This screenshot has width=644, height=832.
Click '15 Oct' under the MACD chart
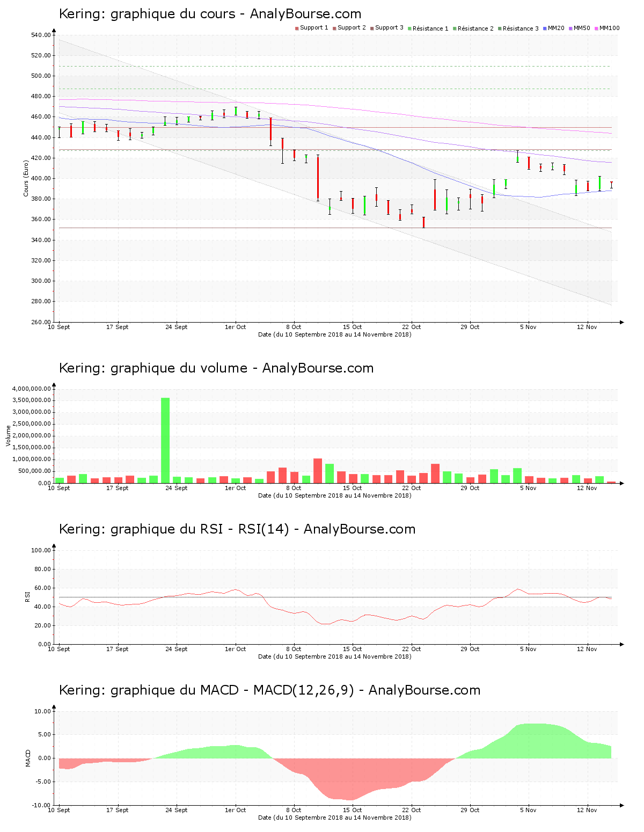click(353, 810)
